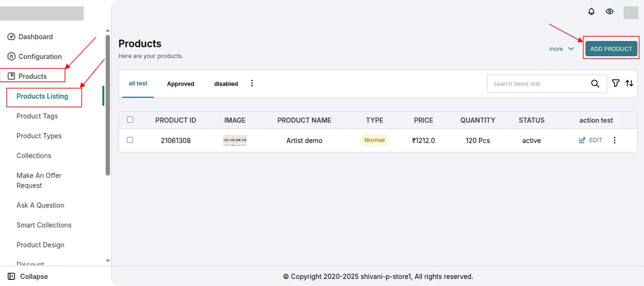The height and width of the screenshot is (286, 644).
Task: Switch to the Approved tab
Action: coord(181,84)
